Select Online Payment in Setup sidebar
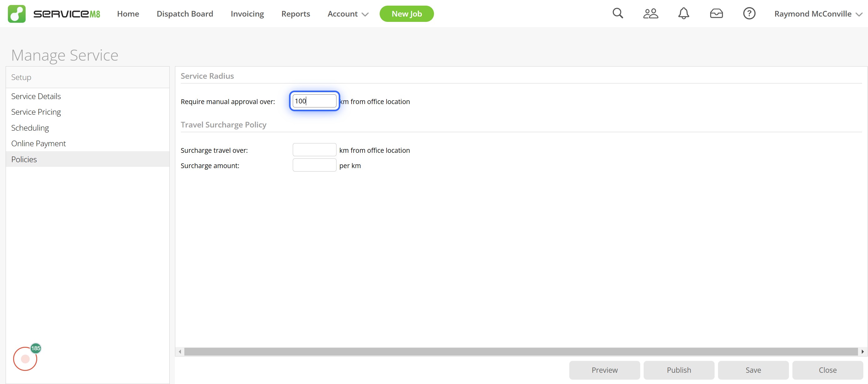 click(87, 143)
